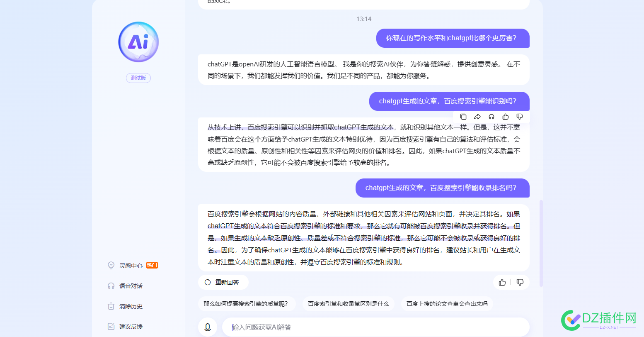Click the 灵感中心 lightbulb icon
644x337 pixels.
click(111, 266)
